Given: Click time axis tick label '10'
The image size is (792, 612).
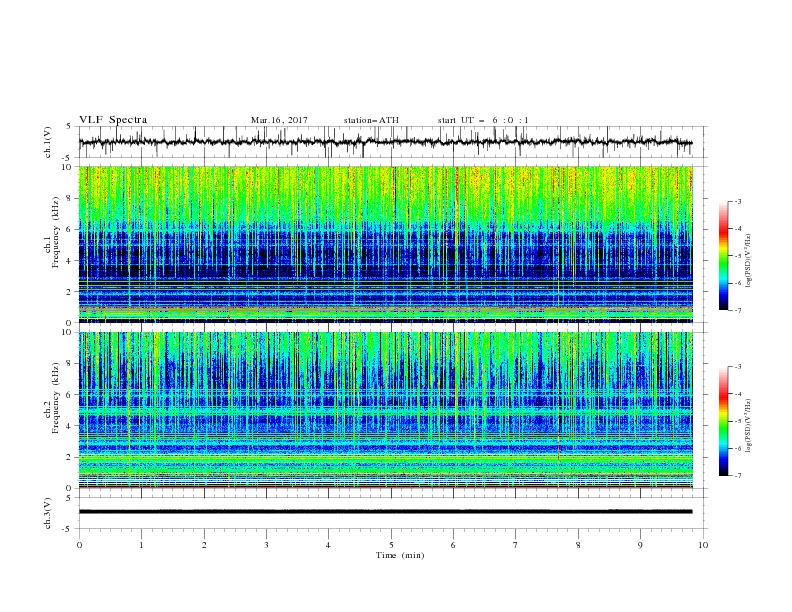Looking at the screenshot, I should coord(703,545).
